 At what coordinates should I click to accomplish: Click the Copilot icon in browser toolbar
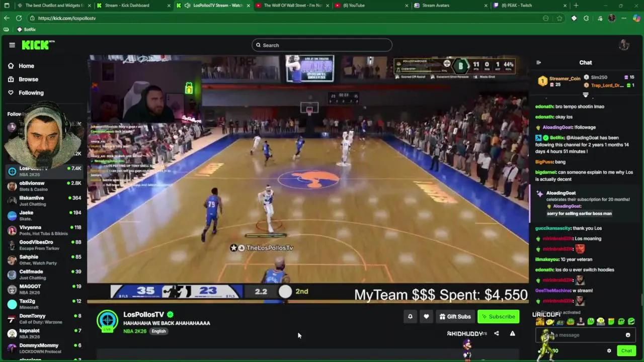click(x=636, y=18)
